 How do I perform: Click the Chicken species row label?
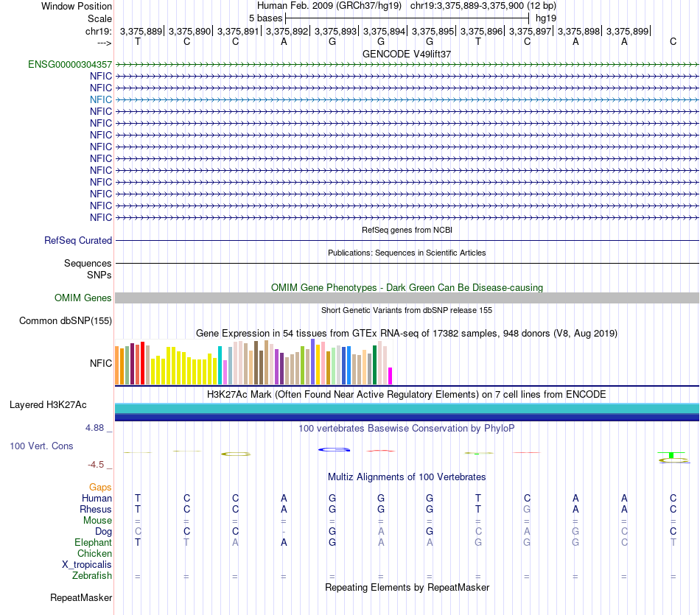tap(94, 553)
